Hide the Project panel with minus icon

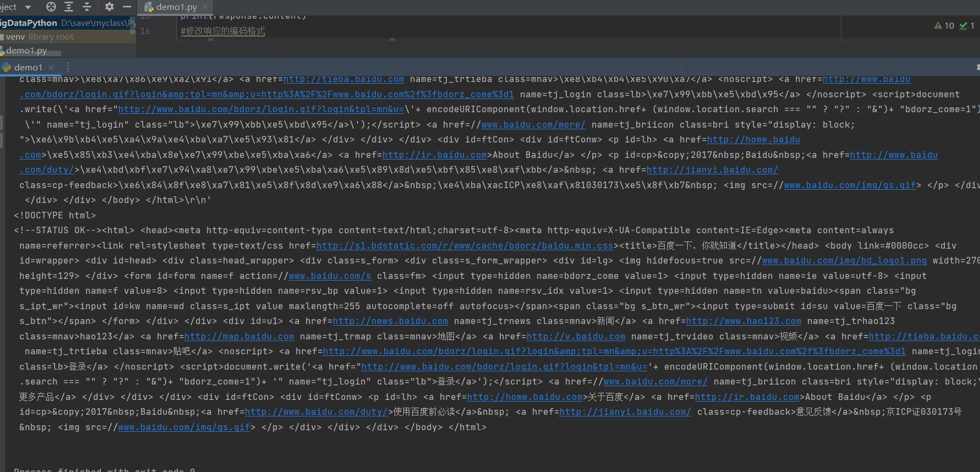coord(127,7)
